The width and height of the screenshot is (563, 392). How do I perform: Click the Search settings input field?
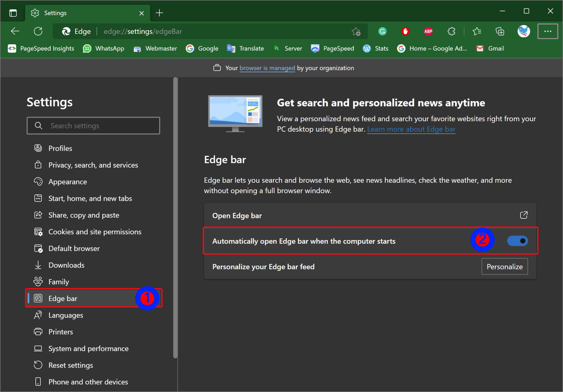point(93,126)
